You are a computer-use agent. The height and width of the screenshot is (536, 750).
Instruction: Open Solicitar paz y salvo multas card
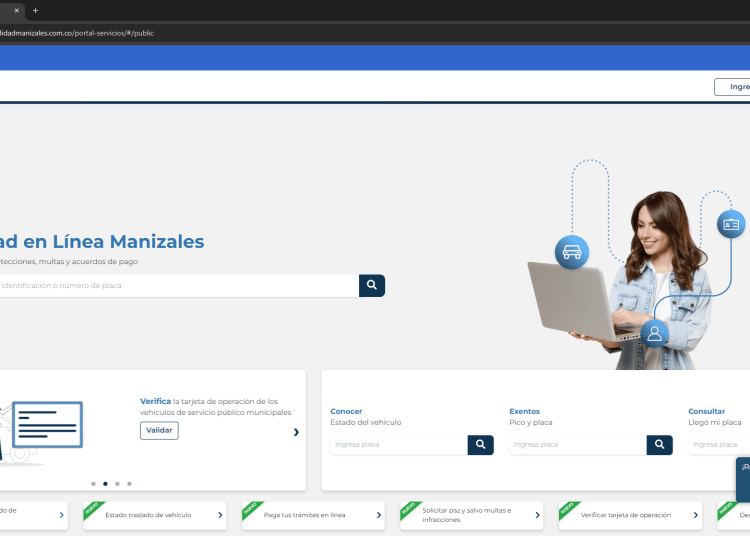click(x=472, y=515)
